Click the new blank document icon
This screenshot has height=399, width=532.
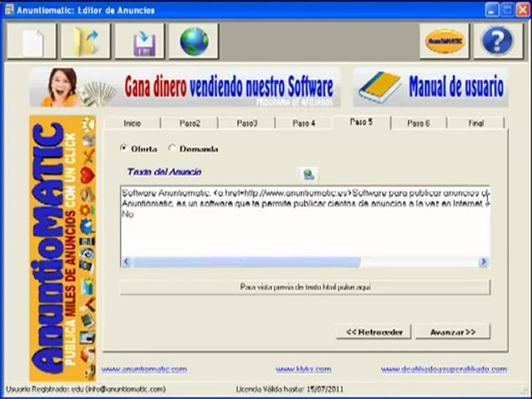pyautogui.click(x=32, y=41)
